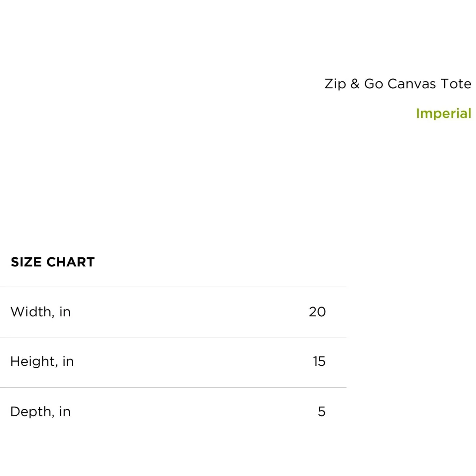
Task: Click the word 'CHART' in the heading
Action: point(70,262)
